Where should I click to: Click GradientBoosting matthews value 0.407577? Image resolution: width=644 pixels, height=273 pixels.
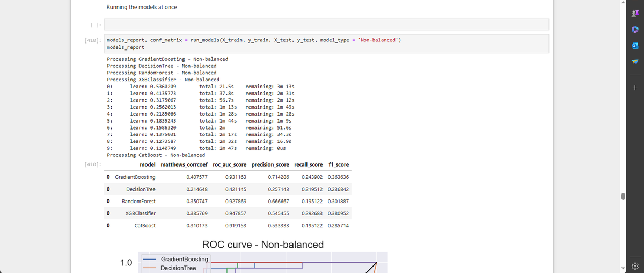[x=197, y=177]
